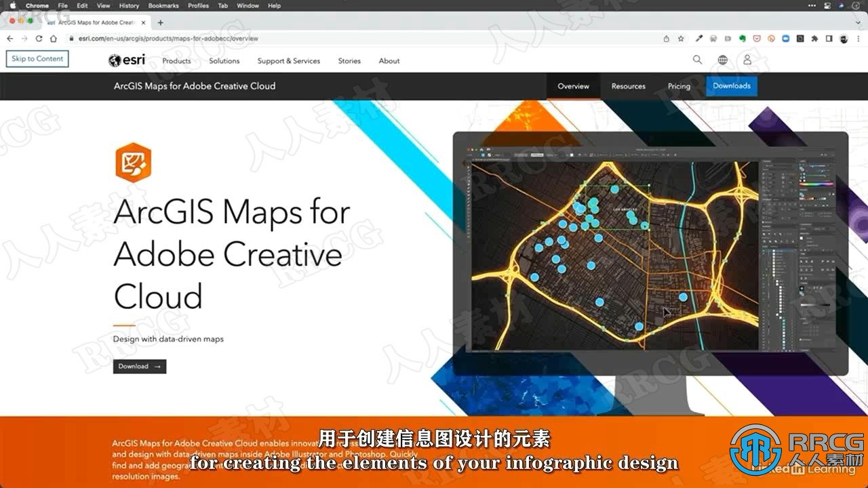Viewport: 868px width, 488px height.
Task: Click Skip to Content button
Action: click(x=37, y=59)
